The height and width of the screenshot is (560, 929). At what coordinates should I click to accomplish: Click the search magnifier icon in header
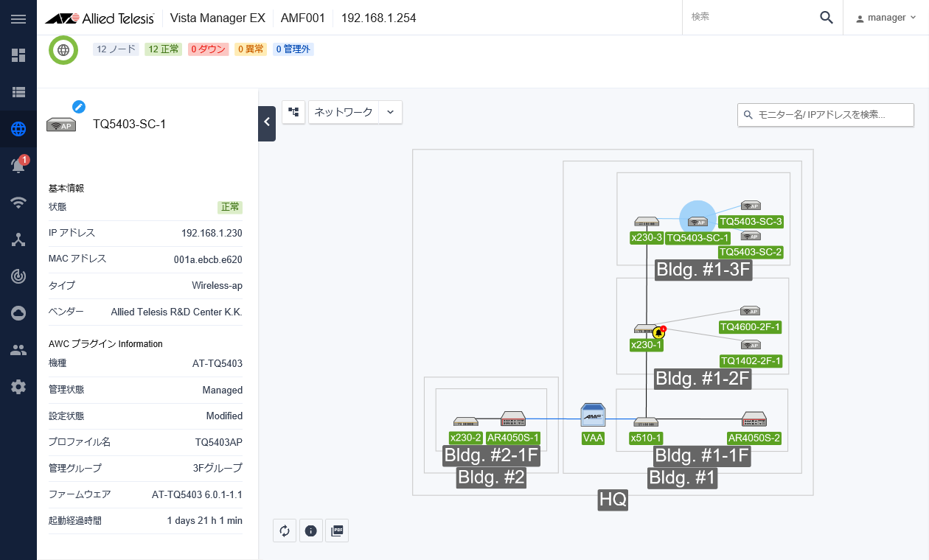827,18
